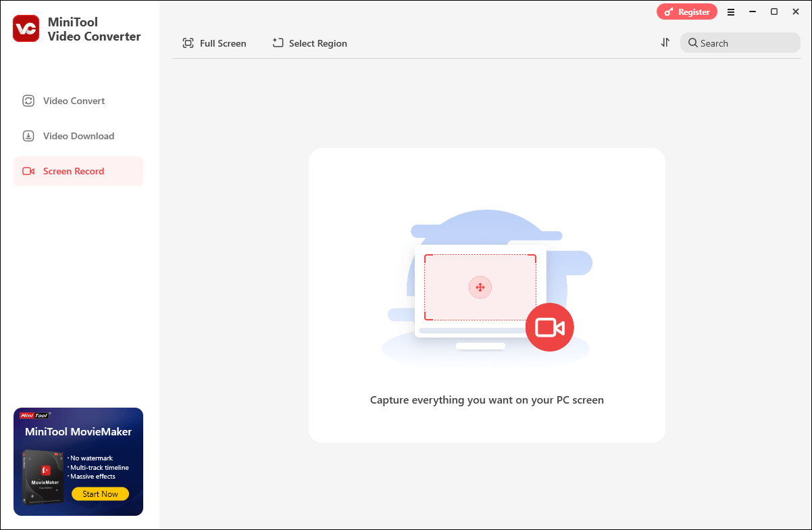
Task: Click the MovieMaker box image in ad
Action: (x=43, y=477)
